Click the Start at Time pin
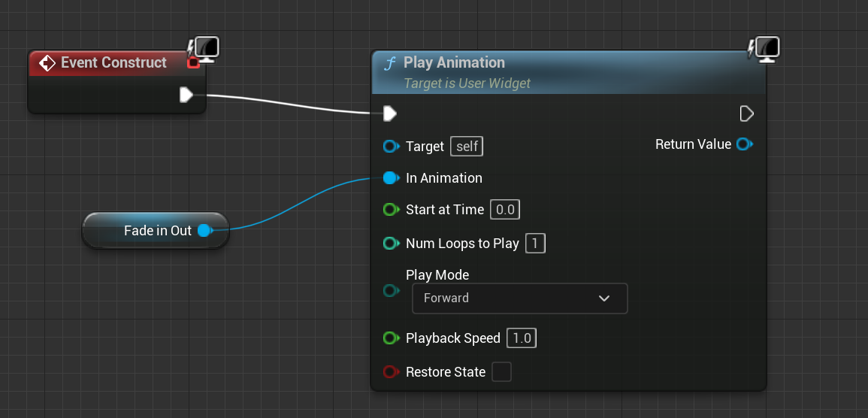Image resolution: width=868 pixels, height=418 pixels. point(391,210)
